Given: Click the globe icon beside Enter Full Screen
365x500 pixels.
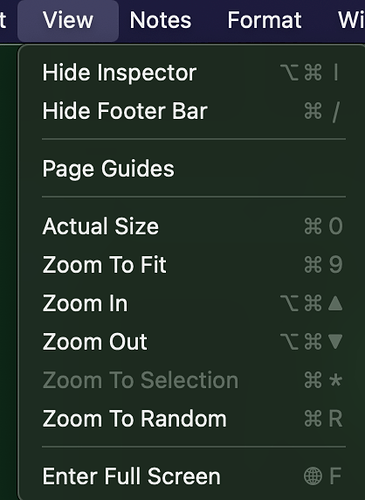Looking at the screenshot, I should pos(313,476).
